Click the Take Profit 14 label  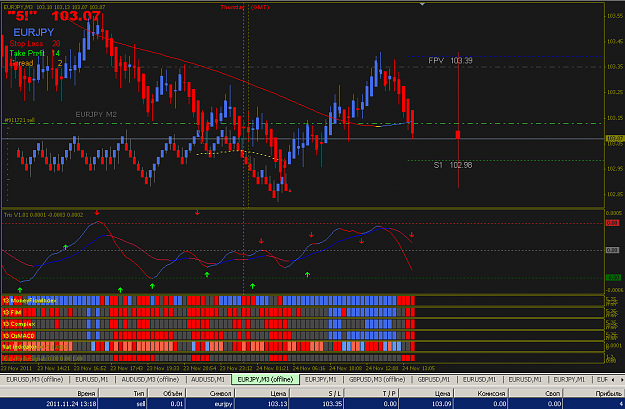click(x=35, y=53)
